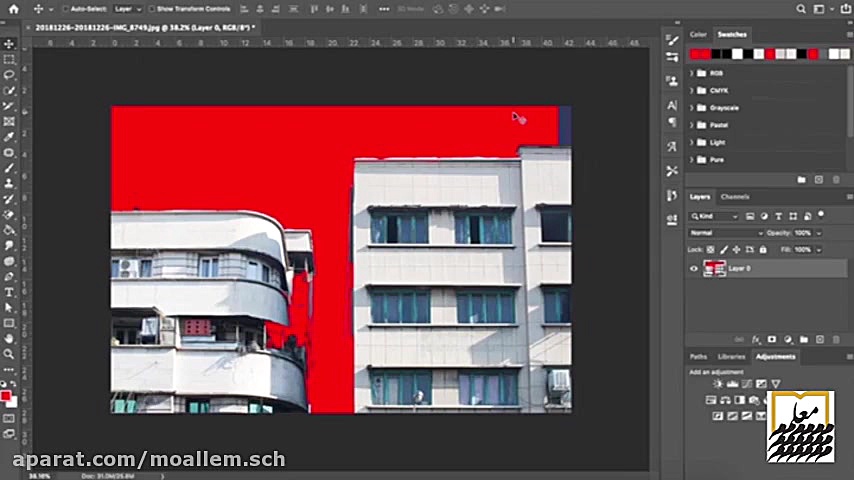Image resolution: width=854 pixels, height=480 pixels.
Task: Select Layer 0 thumbnail
Action: coord(714,269)
